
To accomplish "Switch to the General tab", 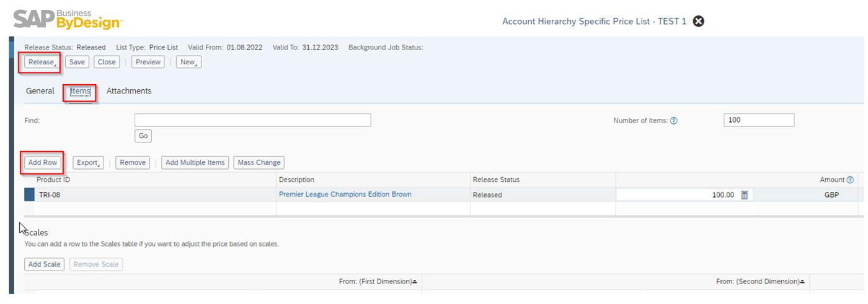I will [40, 91].
